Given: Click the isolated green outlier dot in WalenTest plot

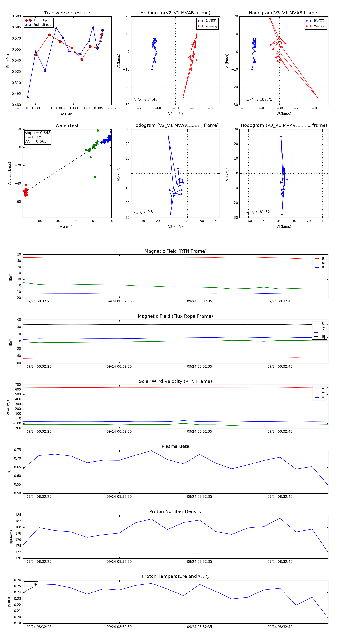Looking at the screenshot, I should pyautogui.click(x=95, y=177).
